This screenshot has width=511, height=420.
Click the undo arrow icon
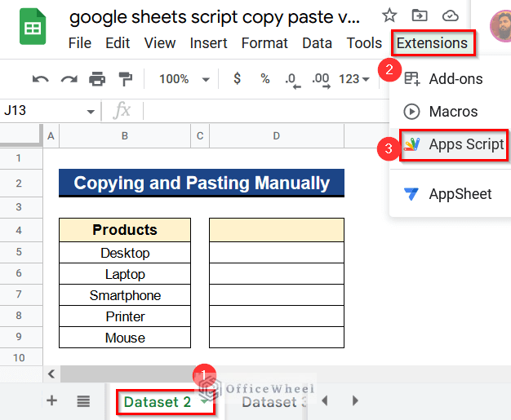coord(40,79)
